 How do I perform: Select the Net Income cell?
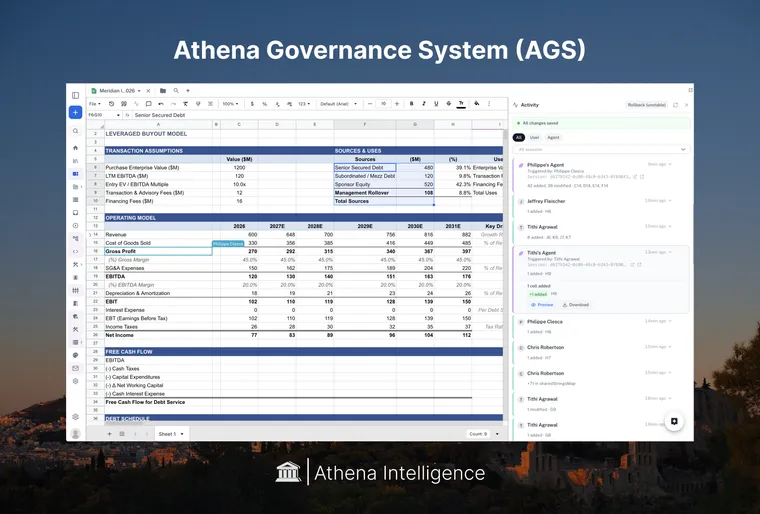pos(158,335)
